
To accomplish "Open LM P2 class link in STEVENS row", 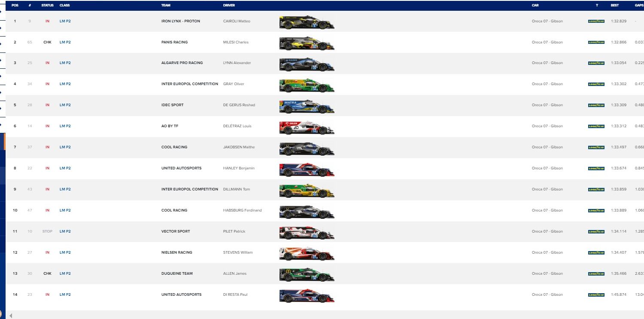I will (65, 252).
